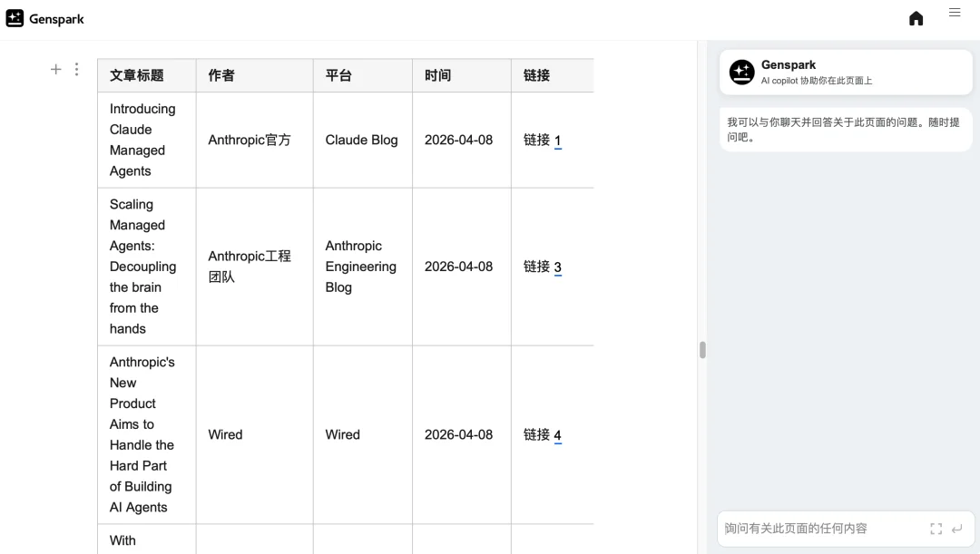Go to the home page icon
Image resolution: width=980 pixels, height=554 pixels.
pos(916,18)
